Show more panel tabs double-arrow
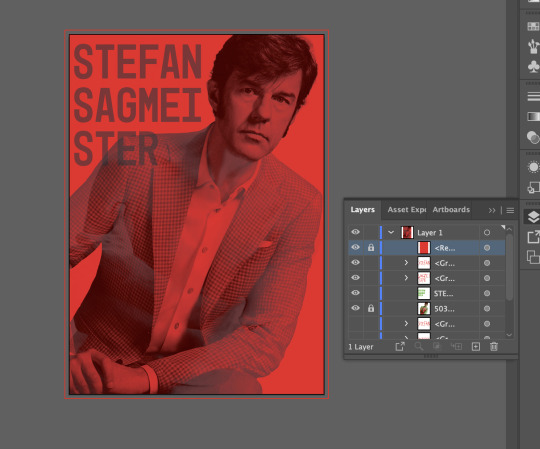 coord(492,210)
